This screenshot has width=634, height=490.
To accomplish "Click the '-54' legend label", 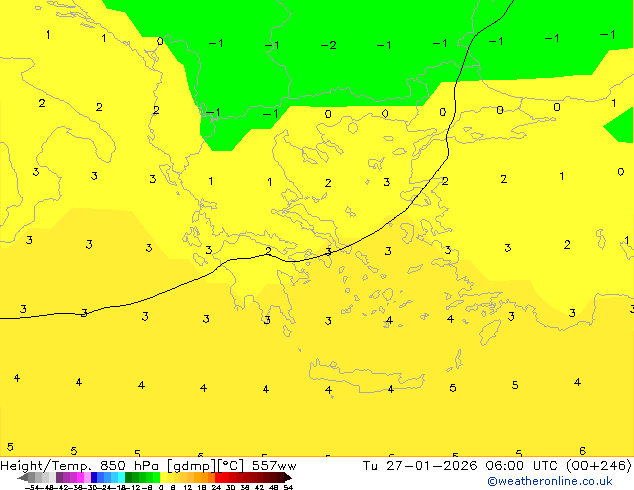I will [x=32, y=487].
